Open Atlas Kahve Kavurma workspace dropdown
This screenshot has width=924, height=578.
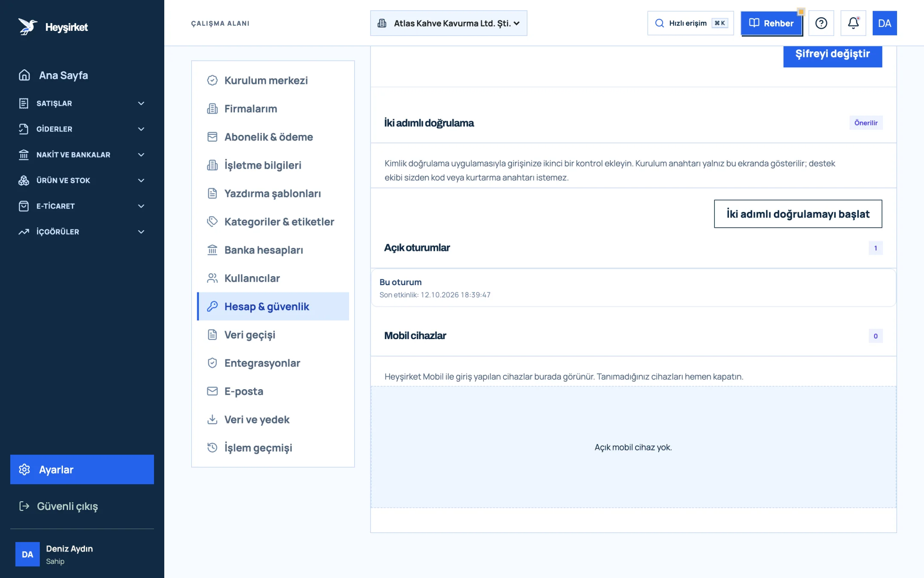tap(448, 23)
